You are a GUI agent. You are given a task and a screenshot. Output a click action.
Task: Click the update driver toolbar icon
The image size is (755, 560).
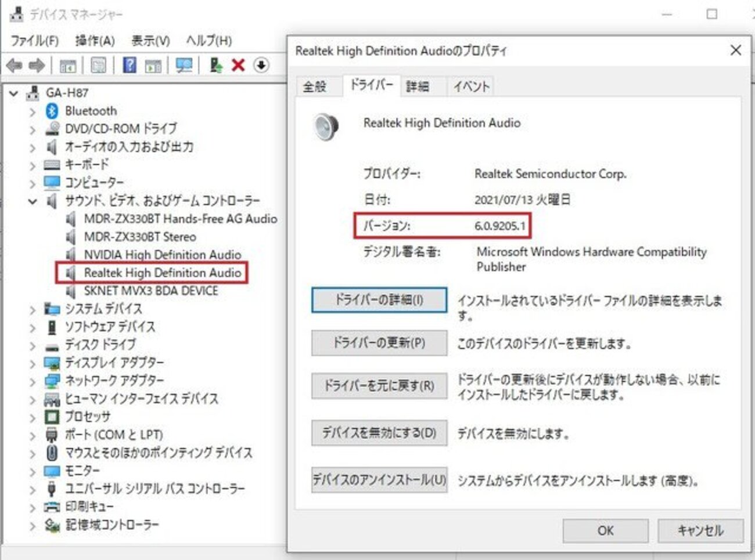pyautogui.click(x=216, y=65)
